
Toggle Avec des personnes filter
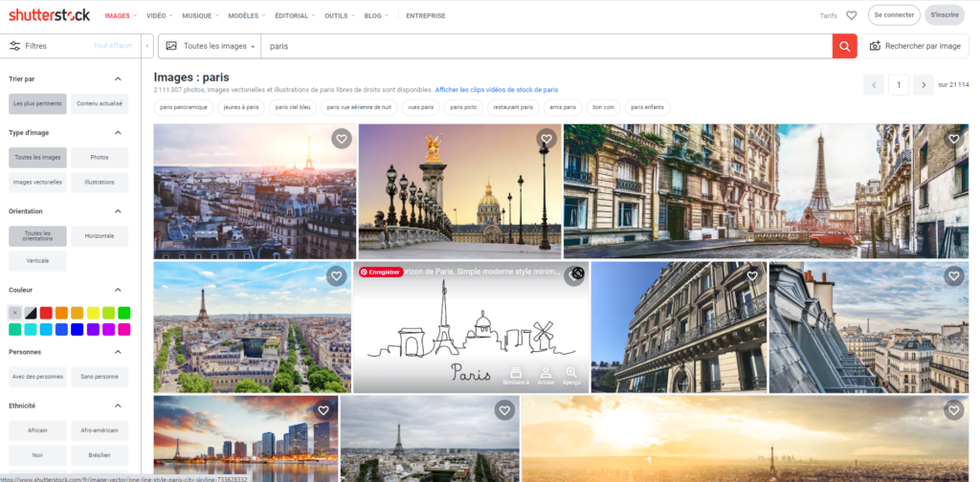(x=37, y=377)
